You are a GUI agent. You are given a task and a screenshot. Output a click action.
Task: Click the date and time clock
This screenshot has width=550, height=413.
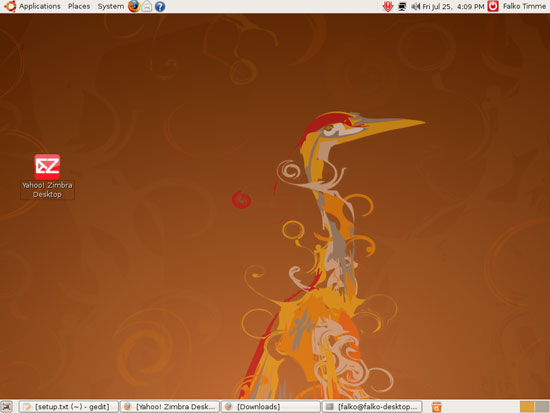[x=453, y=6]
